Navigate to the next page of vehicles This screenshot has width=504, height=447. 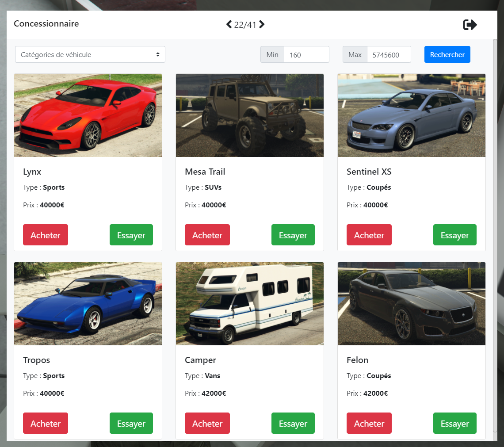click(262, 25)
